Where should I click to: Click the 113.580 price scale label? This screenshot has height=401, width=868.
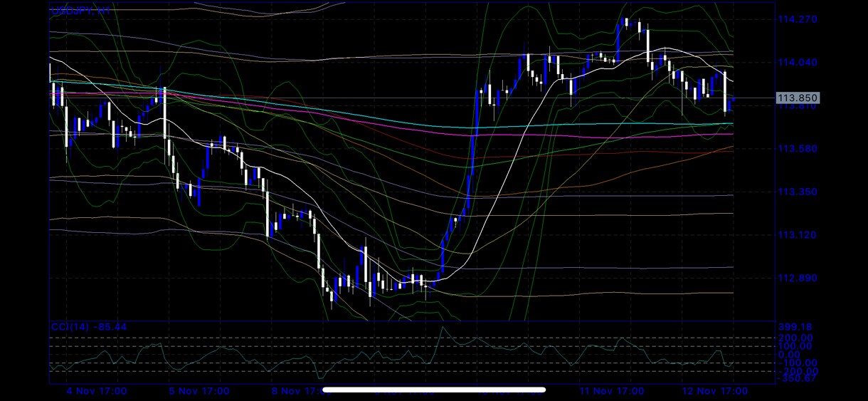798,148
